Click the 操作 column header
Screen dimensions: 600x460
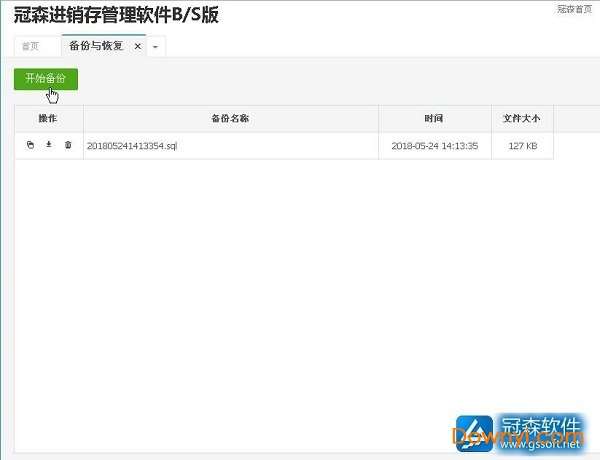pyautogui.click(x=48, y=119)
